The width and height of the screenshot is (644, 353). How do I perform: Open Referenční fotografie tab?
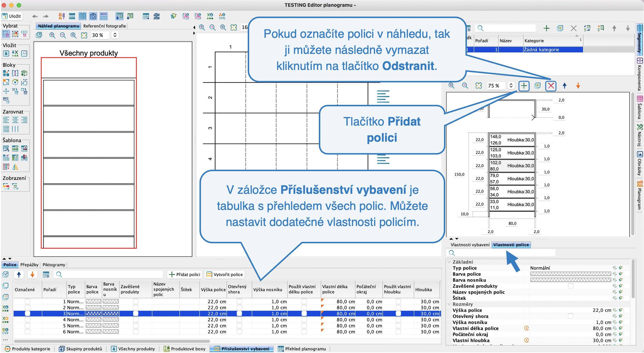pyautogui.click(x=104, y=26)
